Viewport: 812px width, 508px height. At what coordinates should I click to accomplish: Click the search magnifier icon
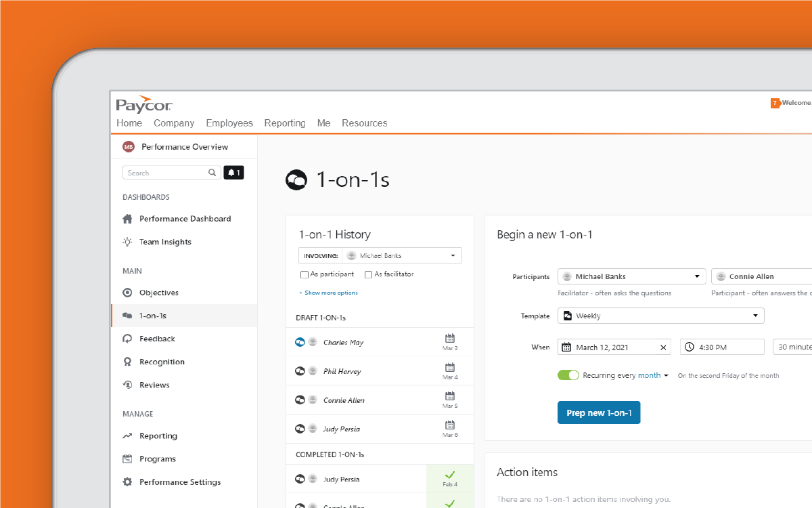point(212,173)
